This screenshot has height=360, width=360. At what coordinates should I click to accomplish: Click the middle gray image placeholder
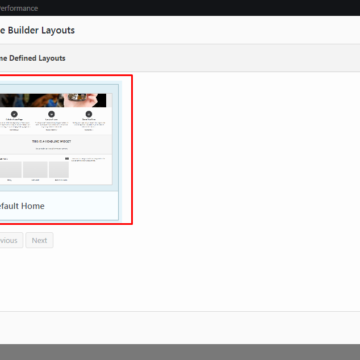coord(35,170)
